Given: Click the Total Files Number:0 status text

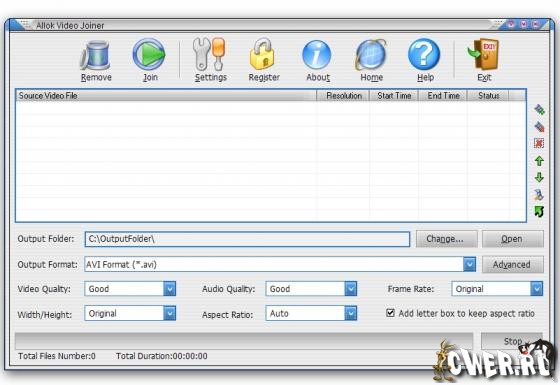Looking at the screenshot, I should (x=57, y=356).
